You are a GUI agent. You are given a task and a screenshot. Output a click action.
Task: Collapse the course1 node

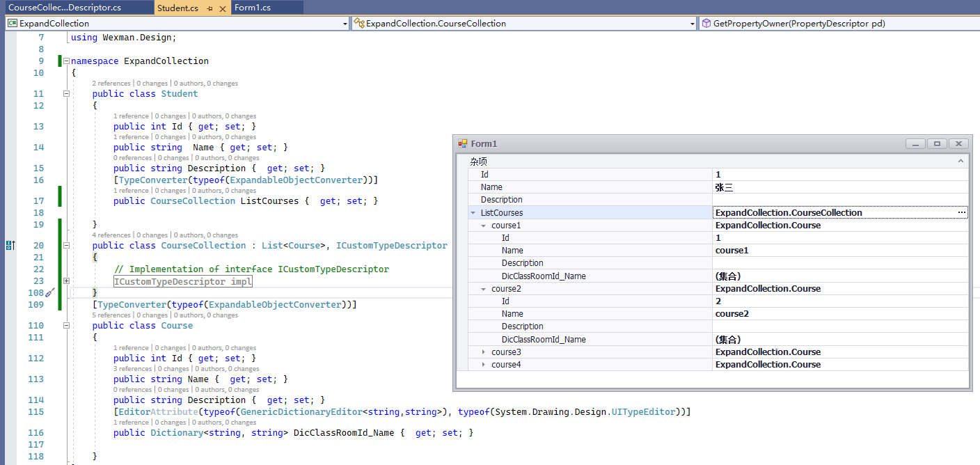click(484, 226)
